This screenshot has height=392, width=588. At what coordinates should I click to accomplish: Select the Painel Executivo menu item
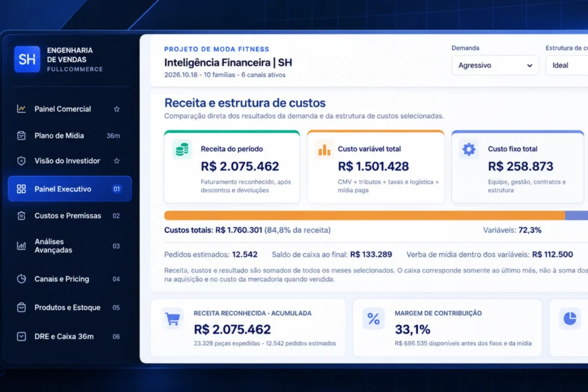[69, 189]
